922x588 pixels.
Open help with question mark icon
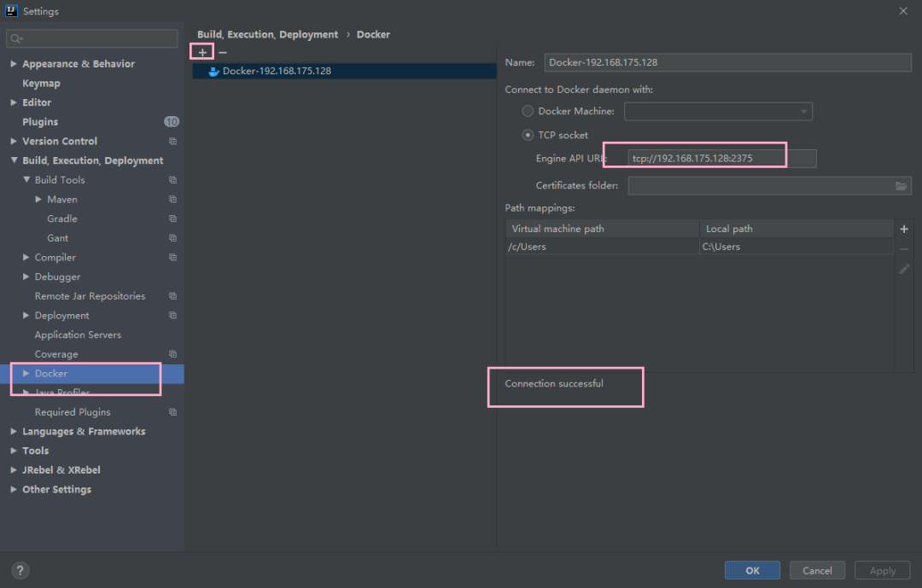pyautogui.click(x=20, y=570)
